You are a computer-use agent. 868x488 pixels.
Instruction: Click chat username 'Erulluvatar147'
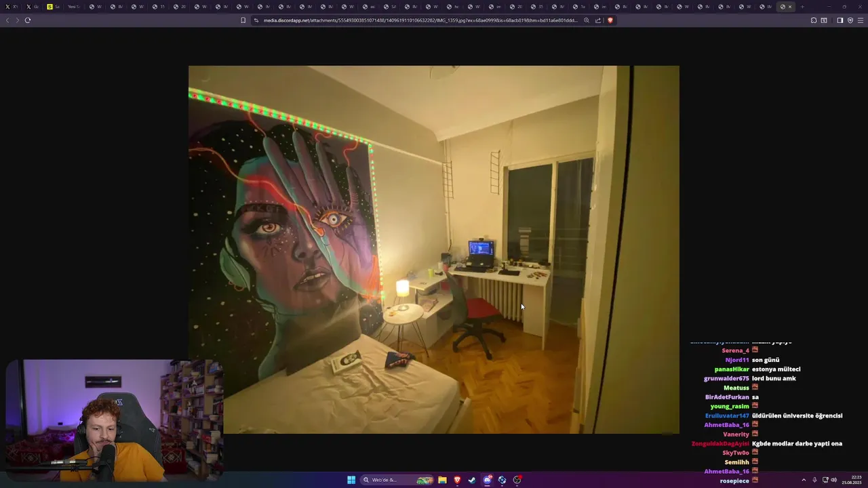727,415
